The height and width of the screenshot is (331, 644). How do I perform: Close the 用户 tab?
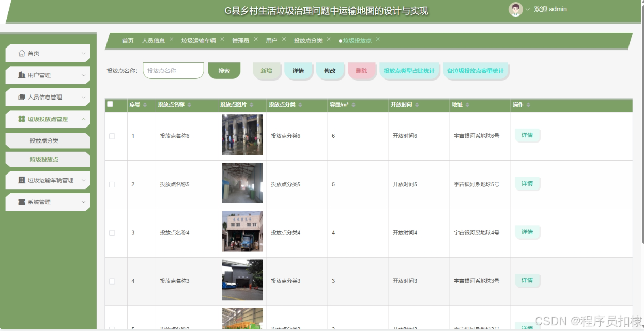284,39
